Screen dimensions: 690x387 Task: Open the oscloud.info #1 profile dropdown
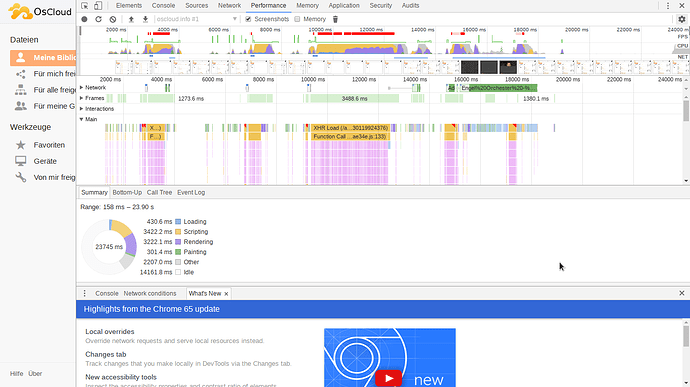point(197,19)
